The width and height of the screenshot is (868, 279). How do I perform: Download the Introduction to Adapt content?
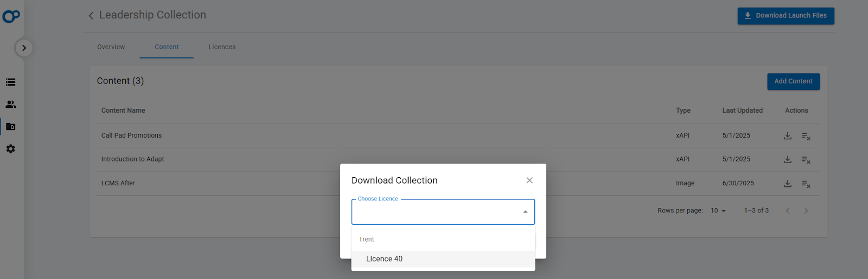pos(788,160)
